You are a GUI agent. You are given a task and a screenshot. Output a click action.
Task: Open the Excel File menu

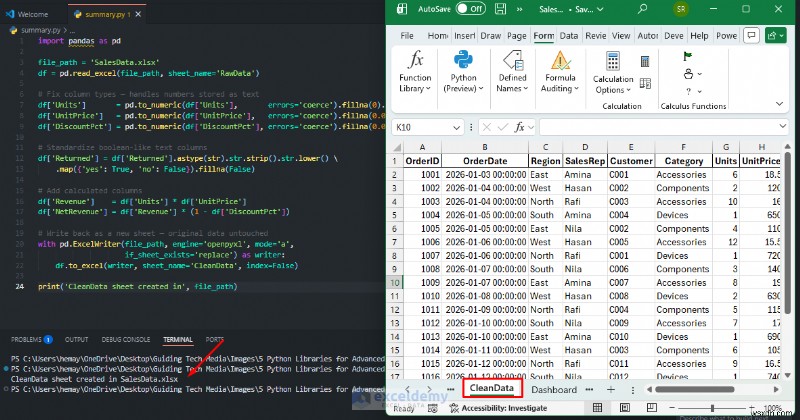(407, 36)
